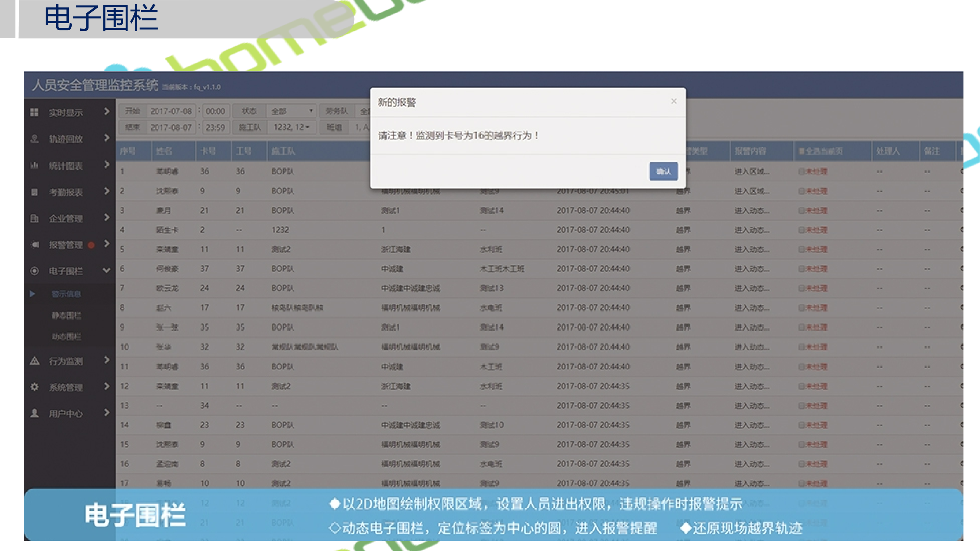Expand the 企业管理 chevron

(107, 217)
